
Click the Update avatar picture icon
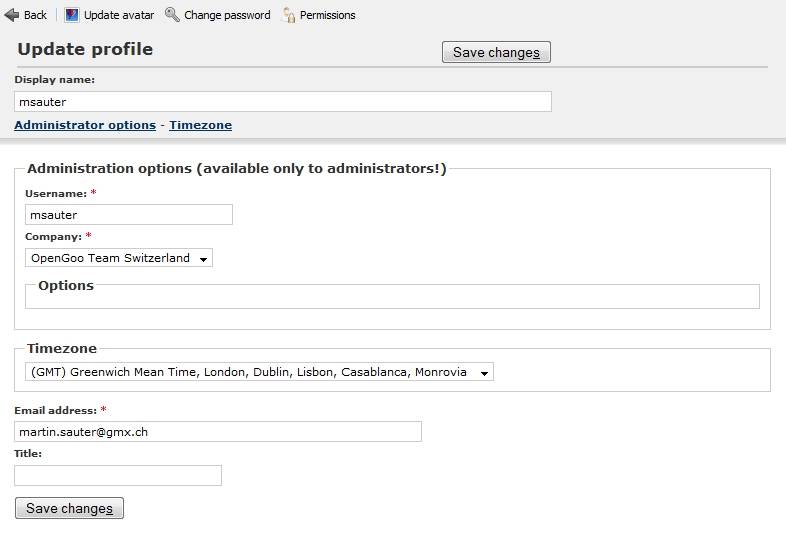pos(72,15)
